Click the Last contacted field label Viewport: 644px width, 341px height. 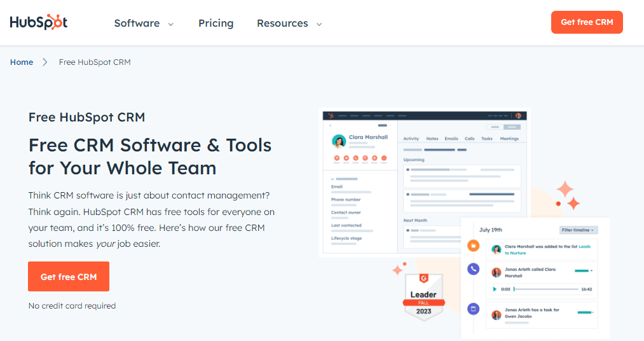click(346, 225)
